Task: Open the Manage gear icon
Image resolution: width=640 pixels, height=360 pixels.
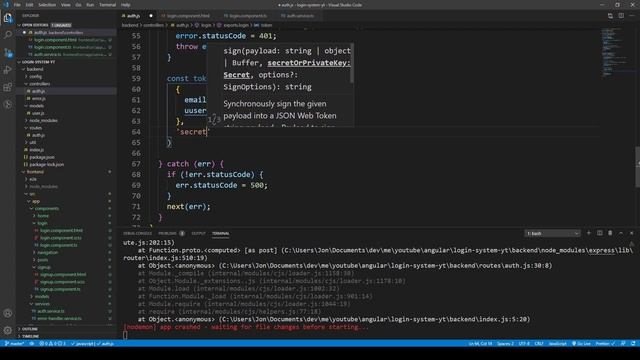Action: (8, 330)
